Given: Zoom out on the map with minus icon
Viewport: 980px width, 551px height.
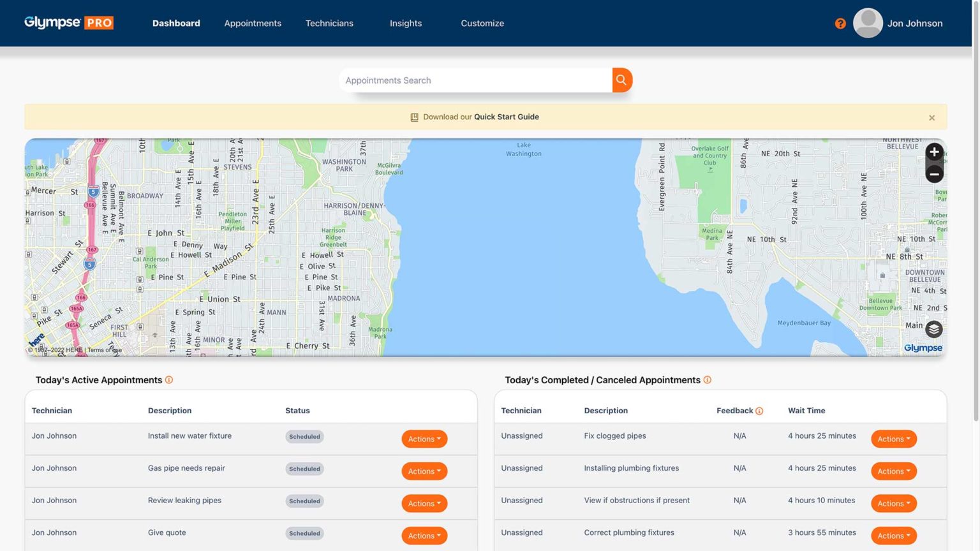Looking at the screenshot, I should click(x=933, y=173).
